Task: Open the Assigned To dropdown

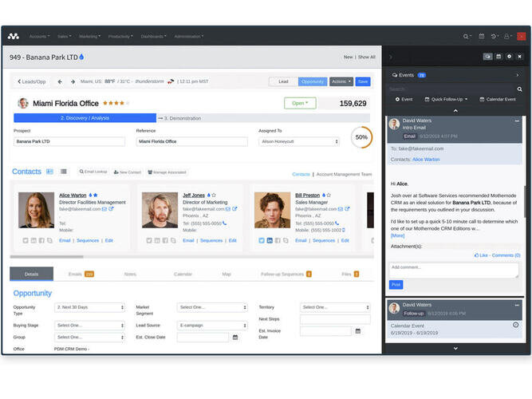Action: tap(298, 141)
